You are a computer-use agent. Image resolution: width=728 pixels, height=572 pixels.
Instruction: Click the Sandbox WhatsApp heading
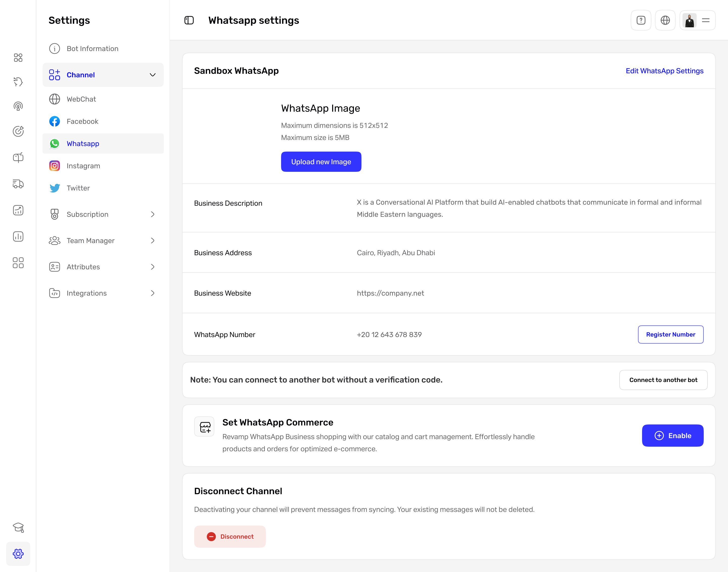[237, 71]
